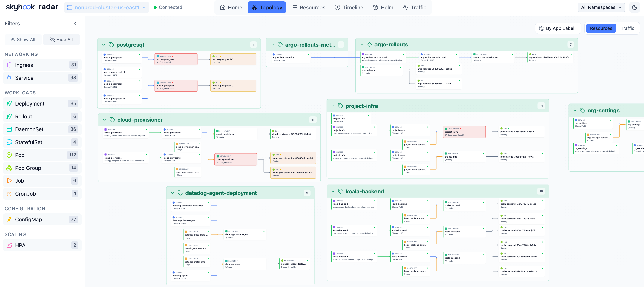Viewport: 644px width, 287px height.
Task: Click the CronJob filter icon
Action: [9, 194]
